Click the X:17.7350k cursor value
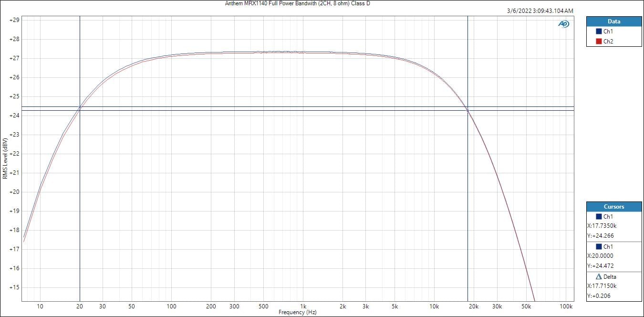Screen dimensions: 644x317 [602, 226]
